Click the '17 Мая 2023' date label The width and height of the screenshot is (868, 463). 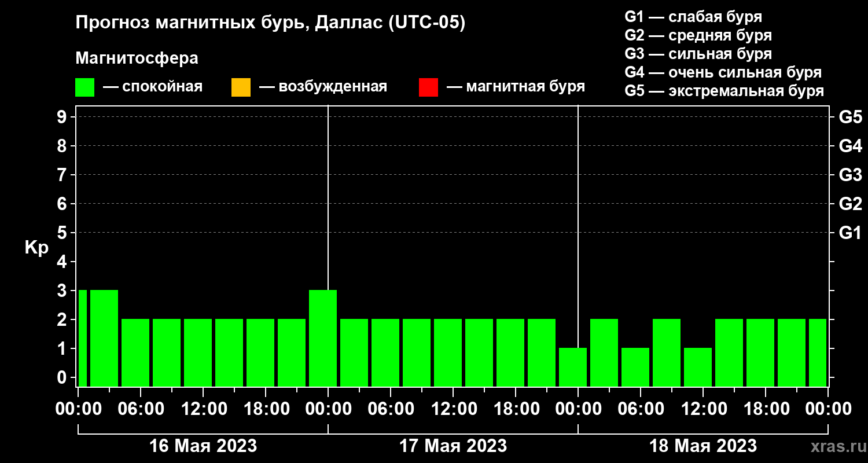click(x=453, y=446)
